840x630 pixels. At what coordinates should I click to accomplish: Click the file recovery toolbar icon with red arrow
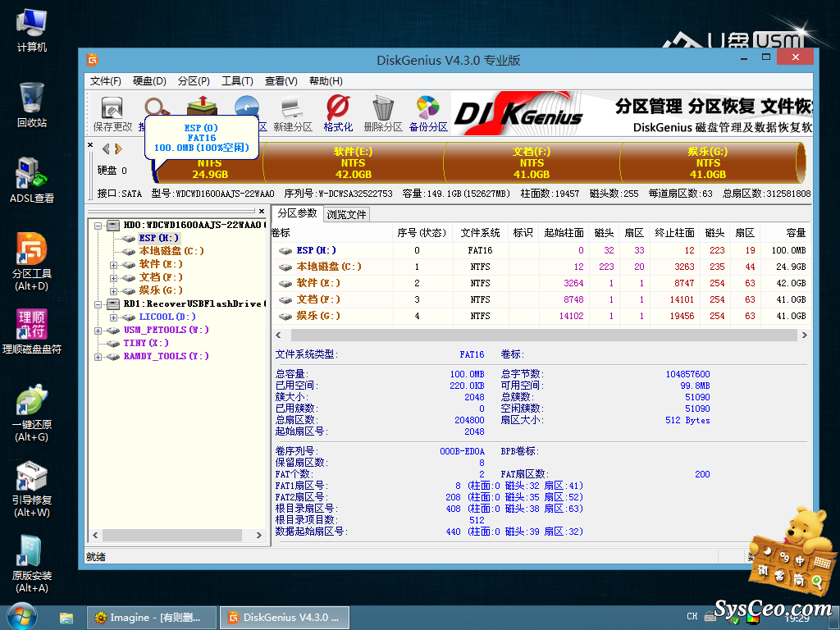point(202,106)
